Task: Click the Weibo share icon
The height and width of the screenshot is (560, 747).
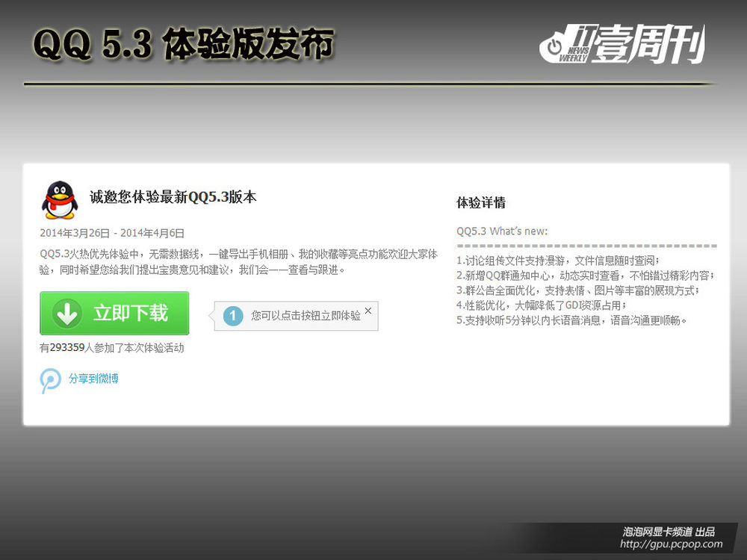Action: tap(50, 381)
